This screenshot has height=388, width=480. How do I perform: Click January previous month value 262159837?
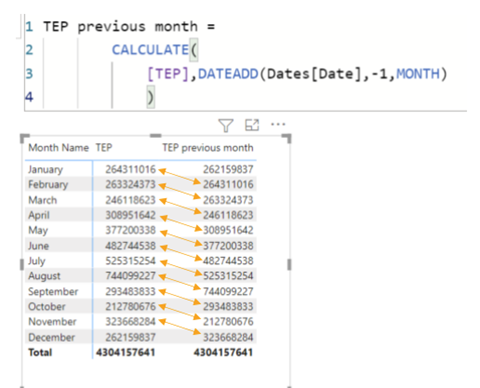pyautogui.click(x=228, y=169)
